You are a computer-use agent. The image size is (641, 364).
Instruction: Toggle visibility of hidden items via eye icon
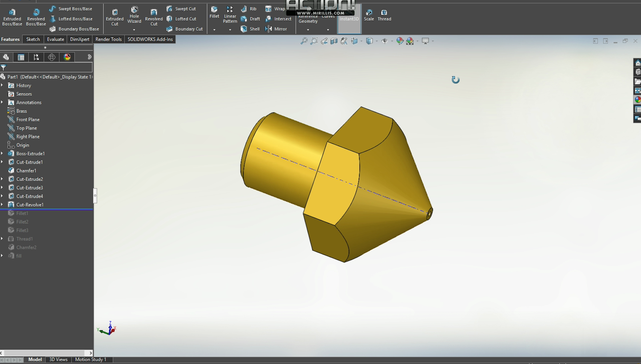point(385,41)
